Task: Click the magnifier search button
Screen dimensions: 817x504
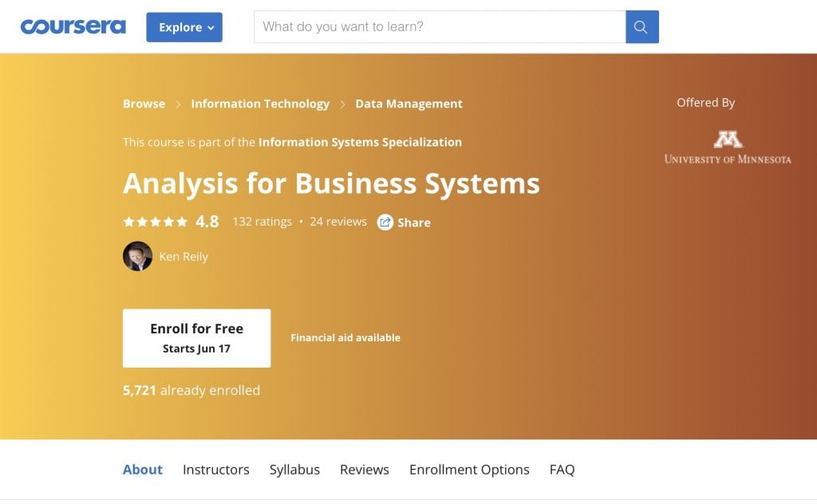Action: 642,26
